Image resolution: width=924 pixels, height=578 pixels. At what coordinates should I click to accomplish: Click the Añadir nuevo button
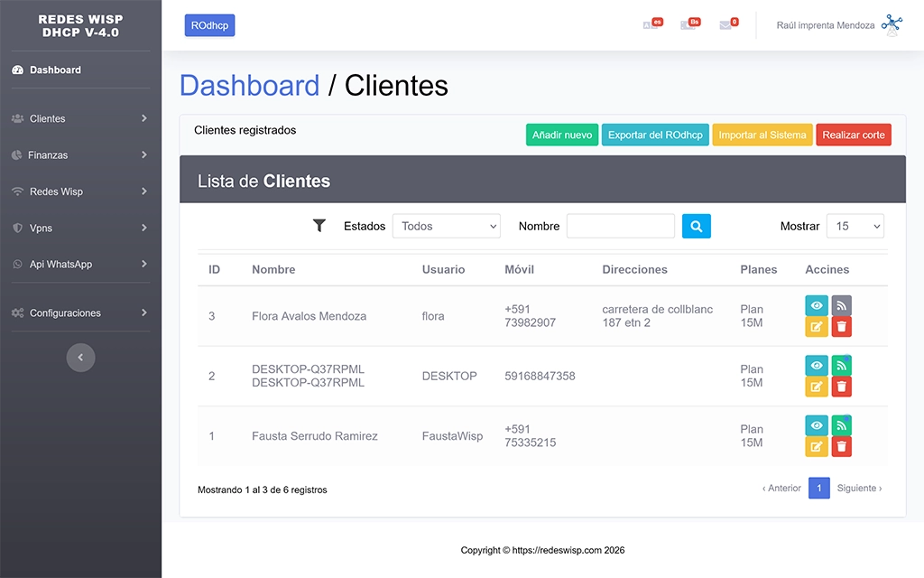point(561,135)
